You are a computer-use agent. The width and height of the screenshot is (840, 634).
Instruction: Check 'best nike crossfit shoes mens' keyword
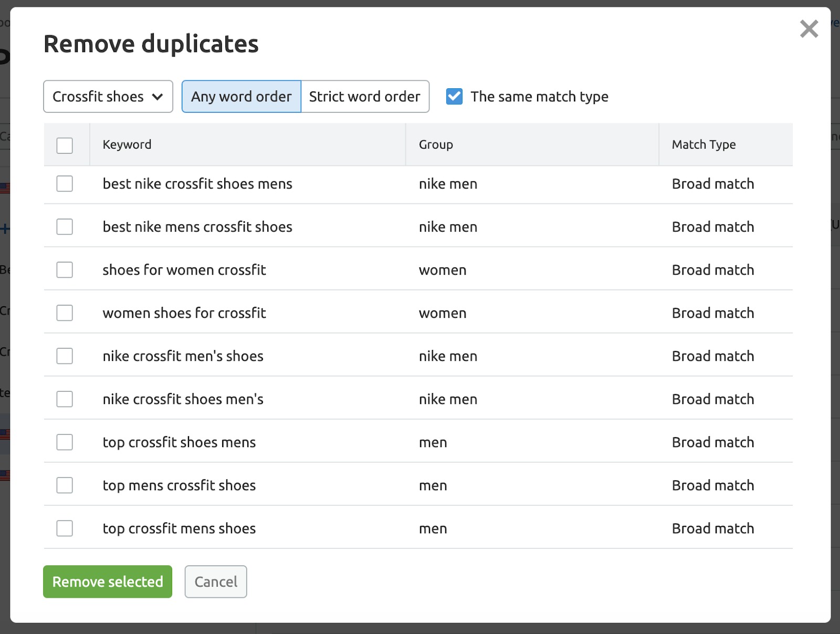(64, 184)
